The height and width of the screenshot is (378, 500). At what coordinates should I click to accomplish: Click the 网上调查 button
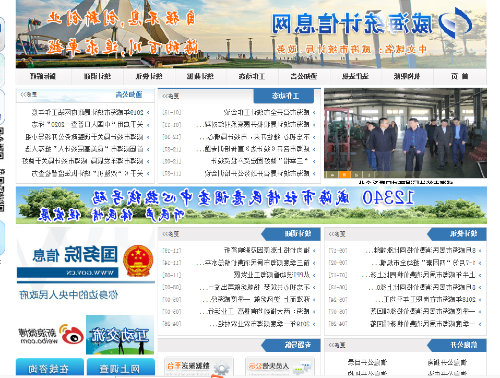tap(121, 367)
